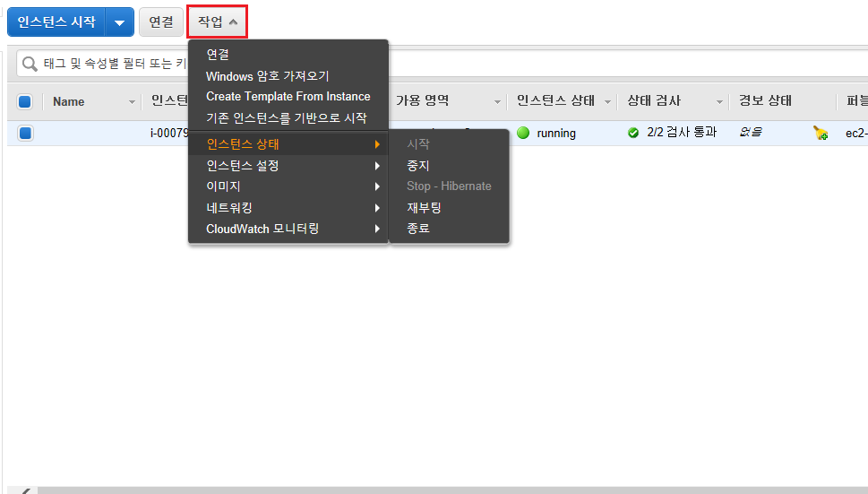Click the scroll-left arrow at bottom left
This screenshot has height=494, width=868.
pos(24,490)
